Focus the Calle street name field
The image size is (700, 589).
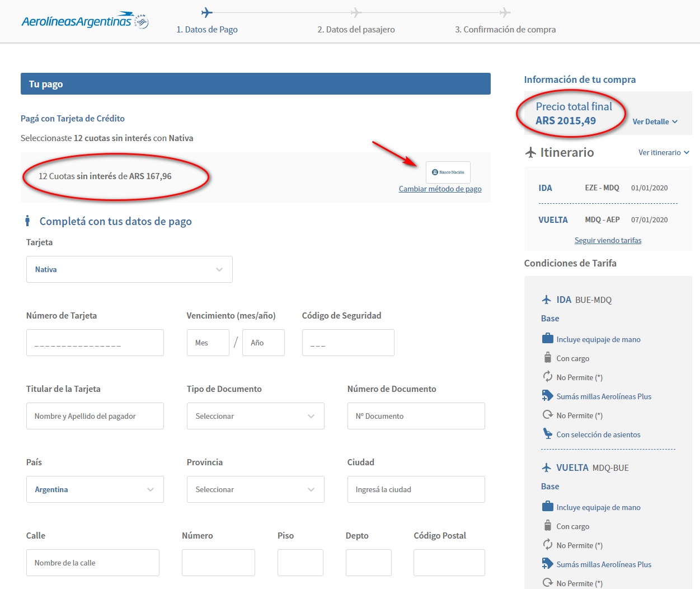point(92,563)
